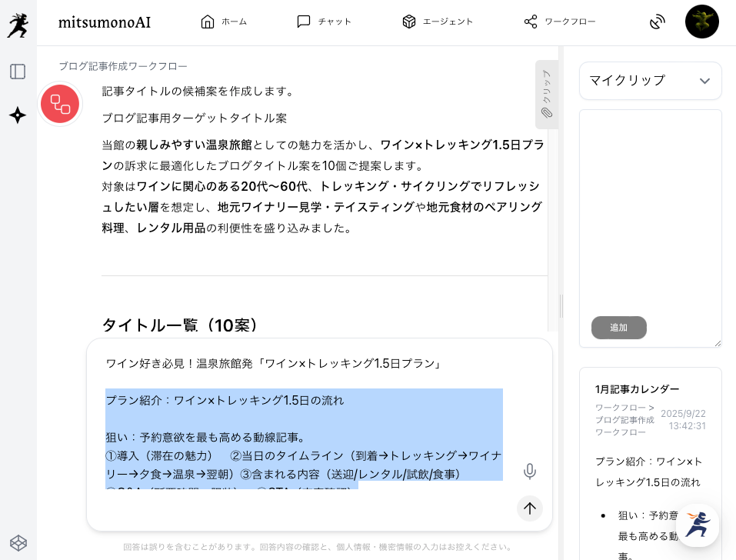Go to the エージェント menu item

pyautogui.click(x=438, y=22)
